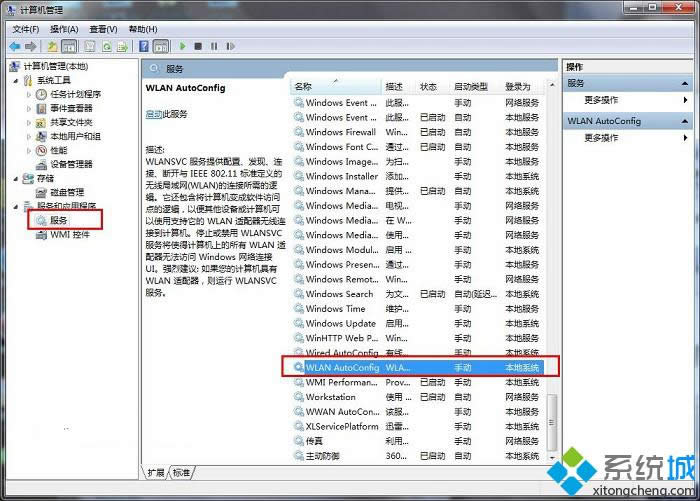The width and height of the screenshot is (700, 501).
Task: Collapse the WLAN AutoConfig actions section
Action: pyautogui.click(x=684, y=121)
